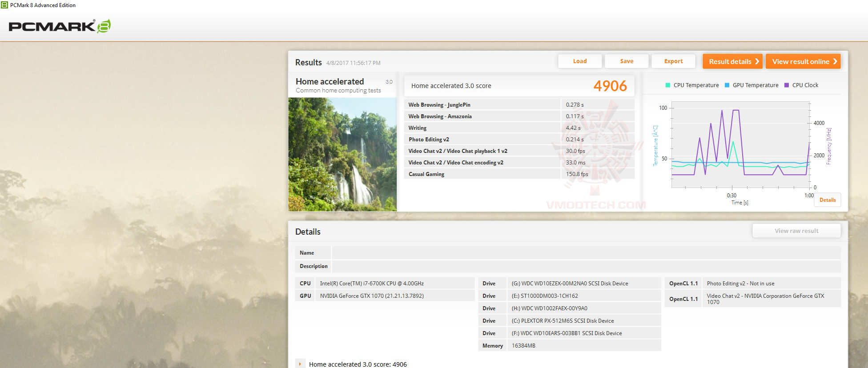Viewport: 868px width, 368px height.
Task: Click the 0.278 s result value
Action: pyautogui.click(x=575, y=105)
